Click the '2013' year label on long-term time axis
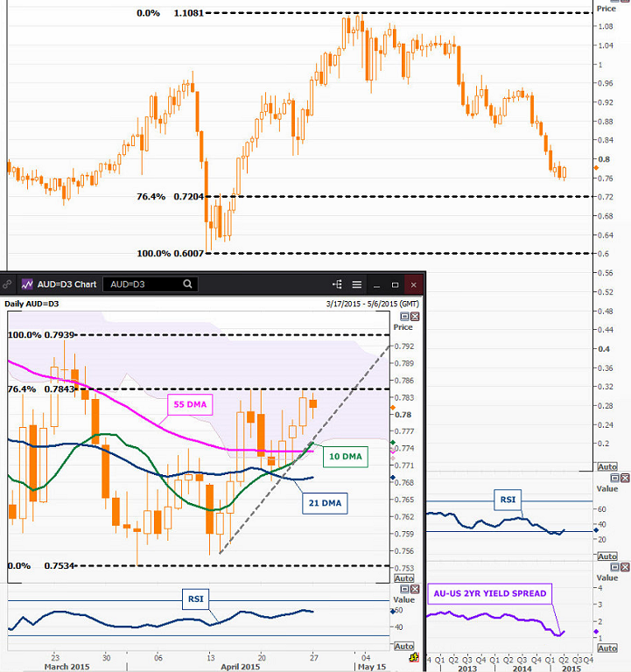Viewport: 631px width, 672px height. [x=467, y=668]
